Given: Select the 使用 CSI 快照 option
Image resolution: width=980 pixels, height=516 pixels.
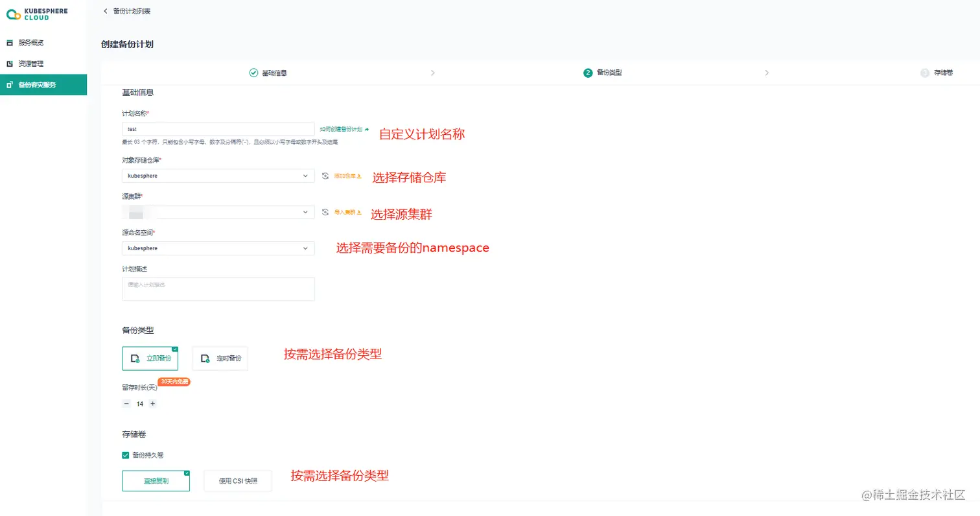Looking at the screenshot, I should pyautogui.click(x=238, y=481).
